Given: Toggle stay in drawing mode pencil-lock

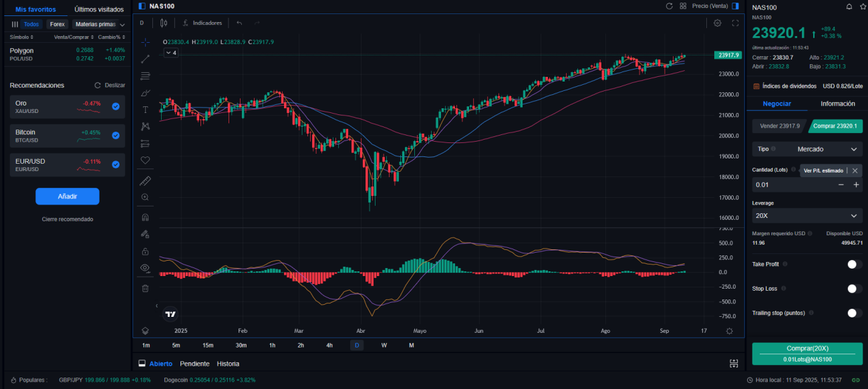Looking at the screenshot, I should (x=145, y=234).
